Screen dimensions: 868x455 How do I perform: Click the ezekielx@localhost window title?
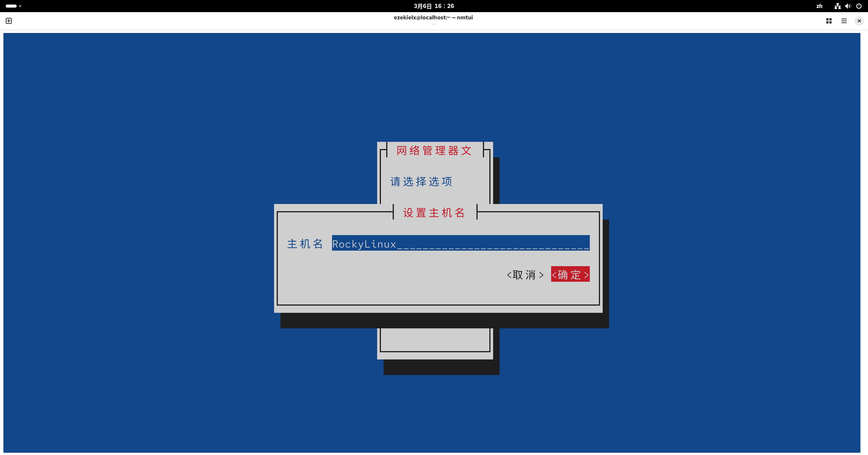(x=433, y=17)
